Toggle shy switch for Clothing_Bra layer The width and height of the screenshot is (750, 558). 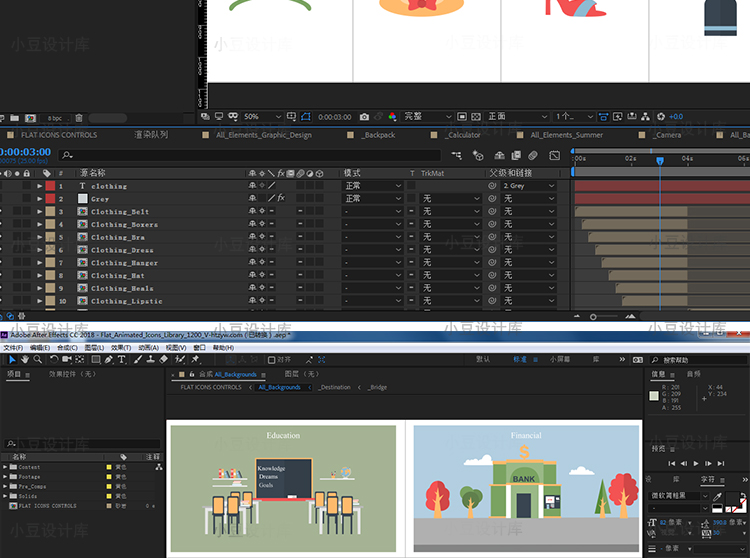tap(253, 237)
